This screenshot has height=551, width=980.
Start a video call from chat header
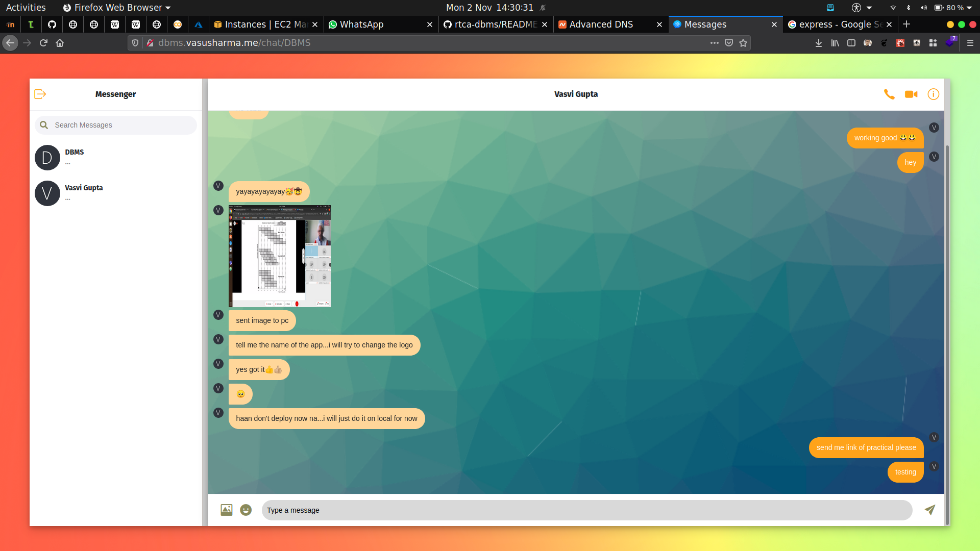tap(911, 94)
